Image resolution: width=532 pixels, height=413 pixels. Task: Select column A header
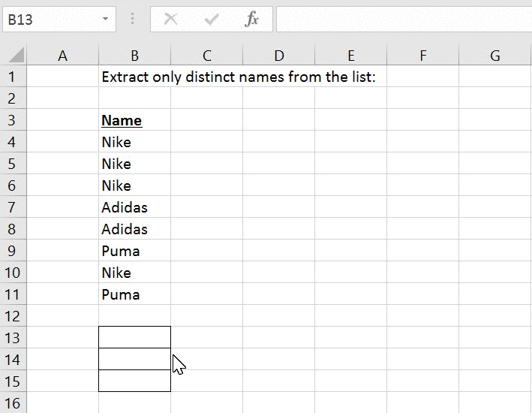click(x=62, y=55)
